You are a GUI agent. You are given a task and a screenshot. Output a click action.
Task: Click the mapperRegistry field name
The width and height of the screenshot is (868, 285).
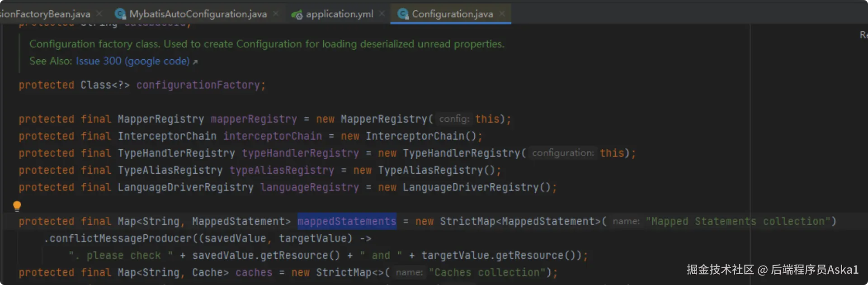click(254, 119)
